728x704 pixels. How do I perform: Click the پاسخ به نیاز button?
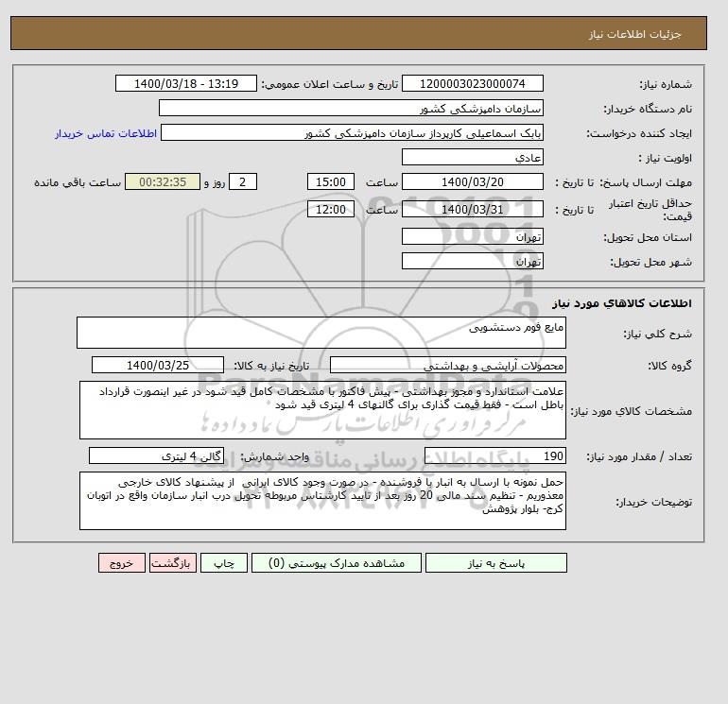pyautogui.click(x=495, y=562)
